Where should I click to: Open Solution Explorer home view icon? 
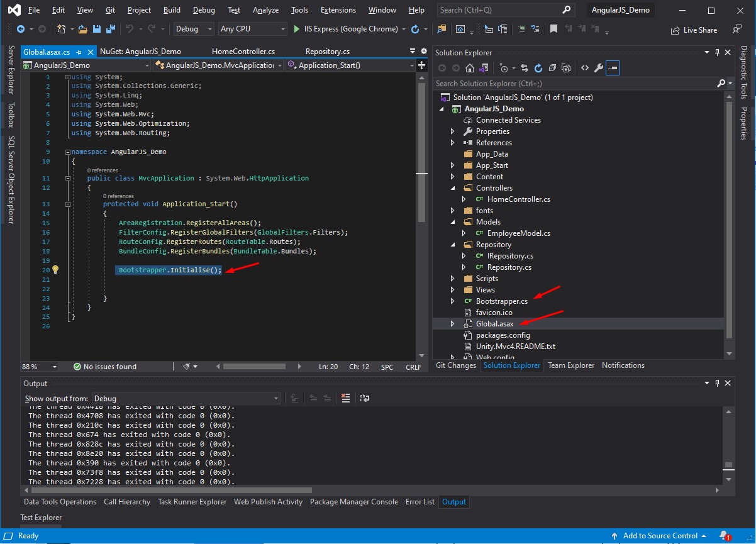coord(470,67)
